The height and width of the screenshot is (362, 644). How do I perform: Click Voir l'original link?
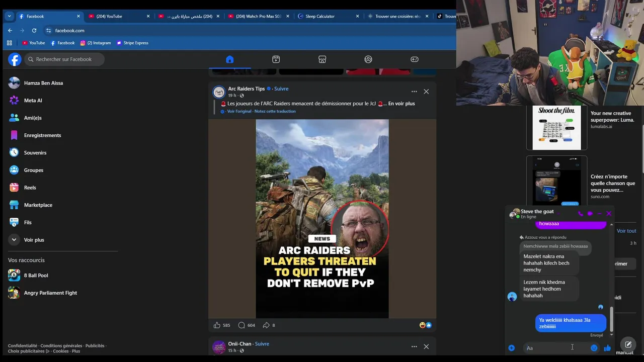[239, 111]
